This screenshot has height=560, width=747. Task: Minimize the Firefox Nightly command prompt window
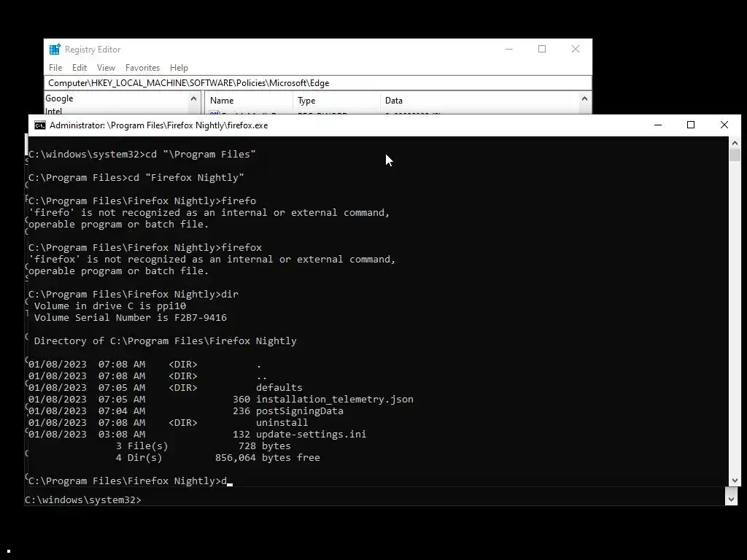(x=658, y=125)
